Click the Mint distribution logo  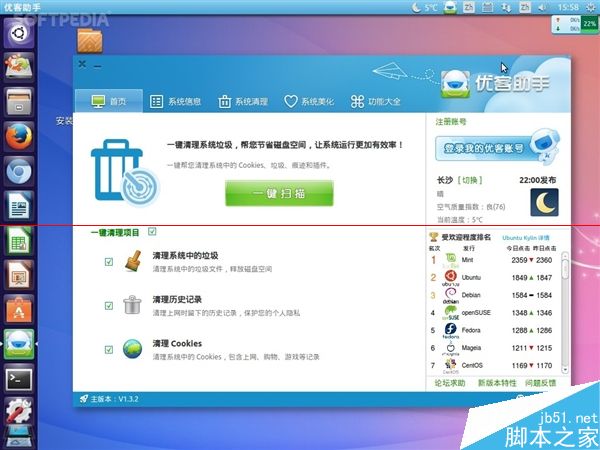(x=451, y=260)
